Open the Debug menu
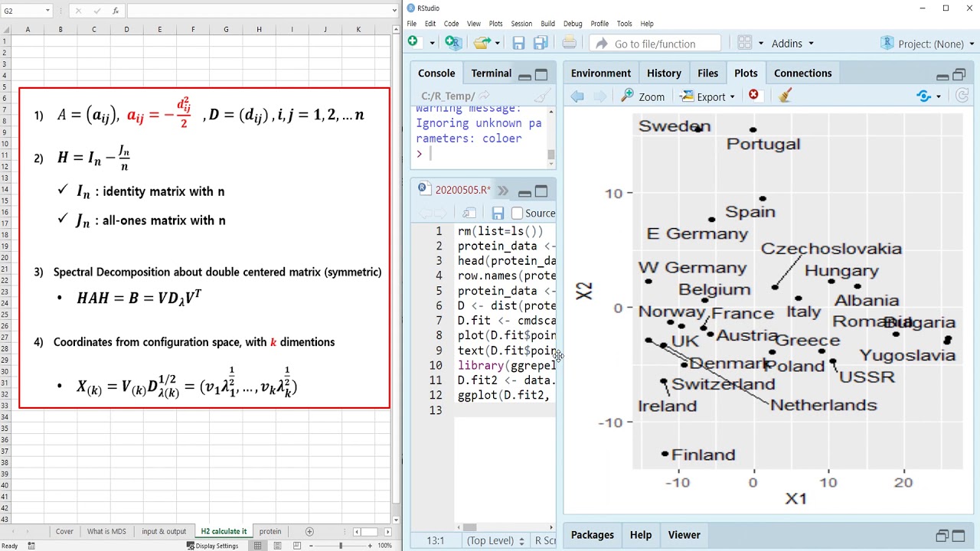This screenshot has height=551, width=980. coord(573,24)
